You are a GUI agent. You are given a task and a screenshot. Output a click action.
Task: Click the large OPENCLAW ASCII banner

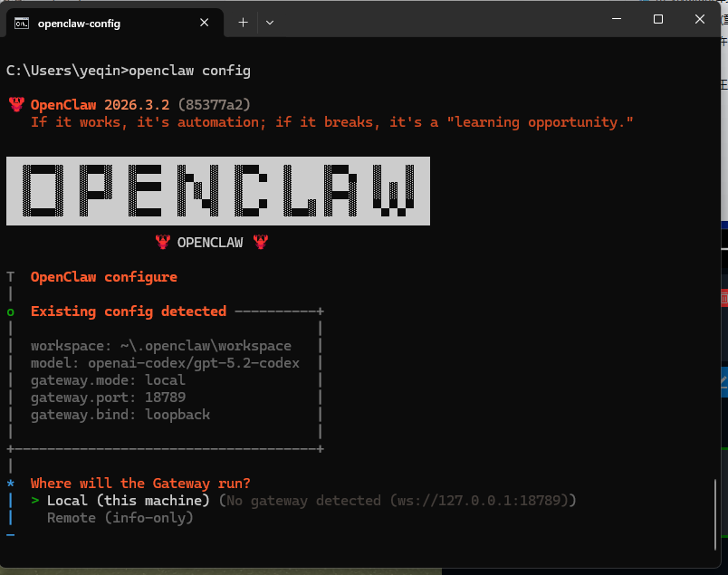(x=218, y=191)
